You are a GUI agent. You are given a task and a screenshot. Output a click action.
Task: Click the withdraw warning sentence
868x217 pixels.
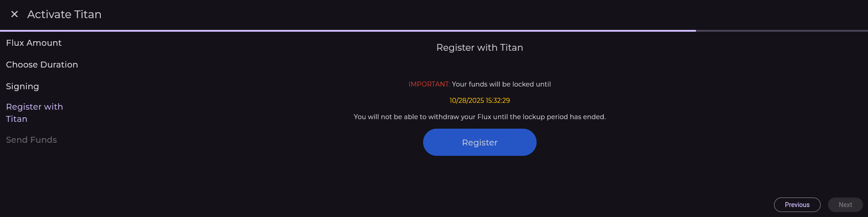coord(479,117)
